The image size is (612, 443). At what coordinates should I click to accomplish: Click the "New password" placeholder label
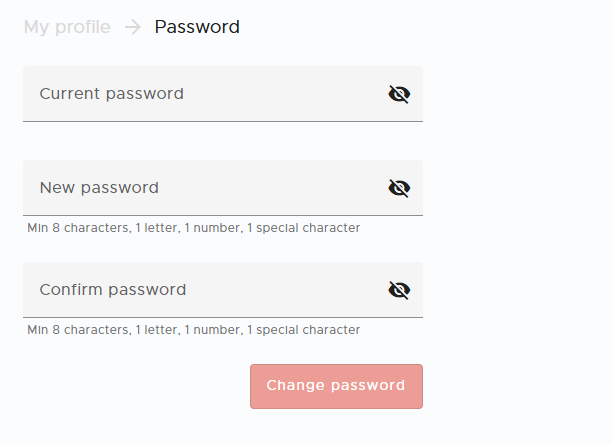click(99, 188)
